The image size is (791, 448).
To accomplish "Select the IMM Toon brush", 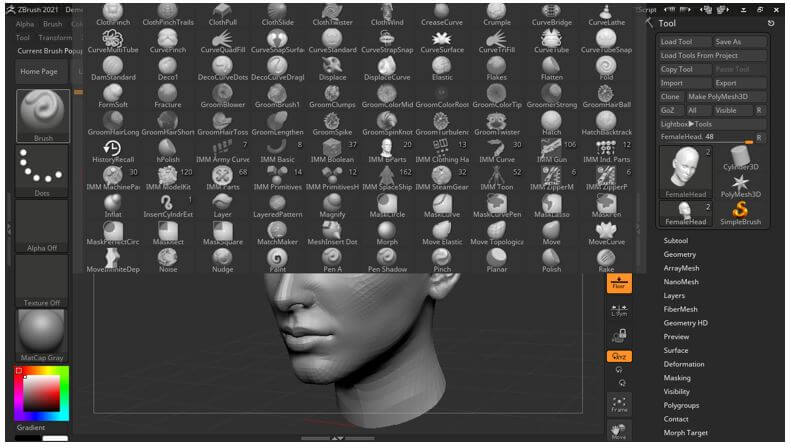I will pyautogui.click(x=497, y=178).
